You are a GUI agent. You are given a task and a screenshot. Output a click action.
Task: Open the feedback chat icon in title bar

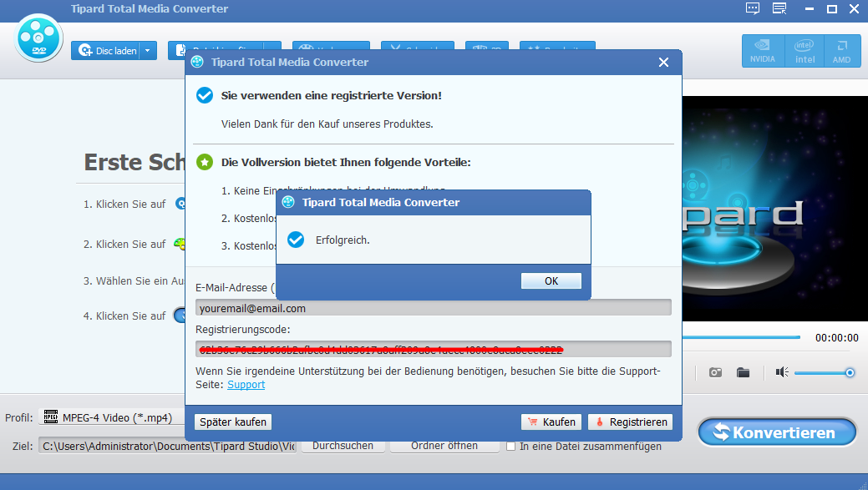point(753,8)
